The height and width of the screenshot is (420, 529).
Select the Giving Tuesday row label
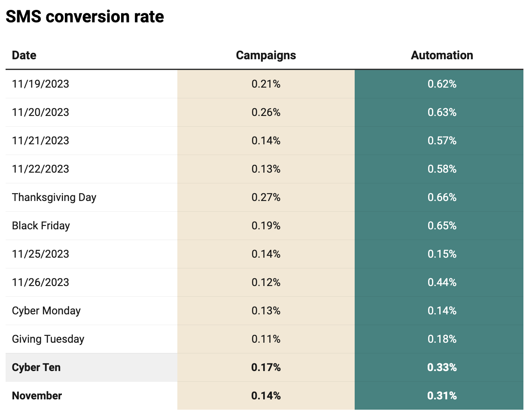coord(48,339)
